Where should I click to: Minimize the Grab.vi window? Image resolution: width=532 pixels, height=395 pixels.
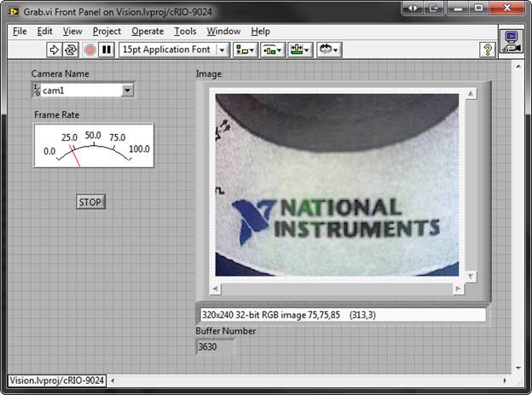click(x=458, y=9)
